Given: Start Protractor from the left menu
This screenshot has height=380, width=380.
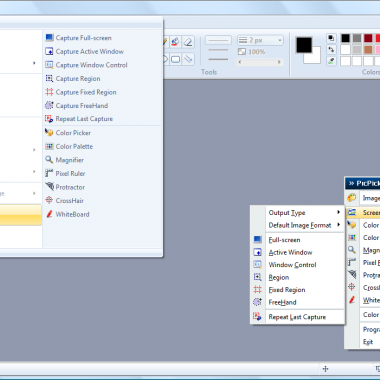Looking at the screenshot, I should (102, 187).
